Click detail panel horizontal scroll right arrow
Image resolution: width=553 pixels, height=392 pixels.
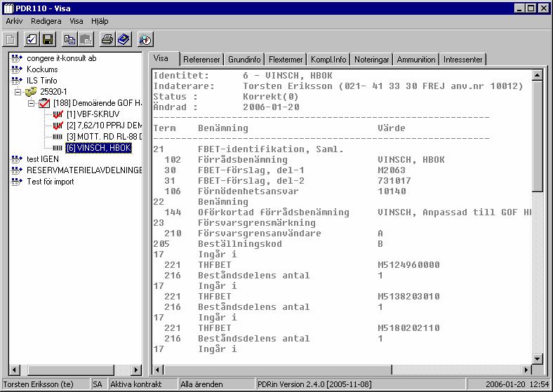click(526, 370)
